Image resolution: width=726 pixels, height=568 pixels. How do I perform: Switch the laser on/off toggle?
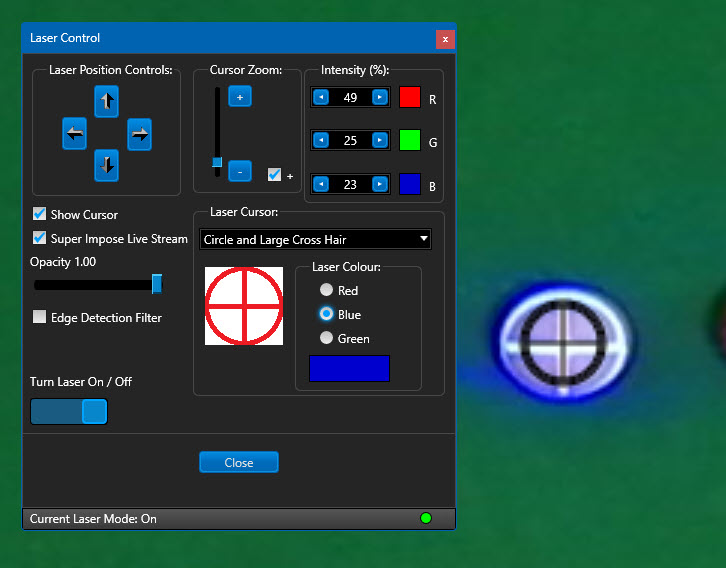(x=69, y=412)
